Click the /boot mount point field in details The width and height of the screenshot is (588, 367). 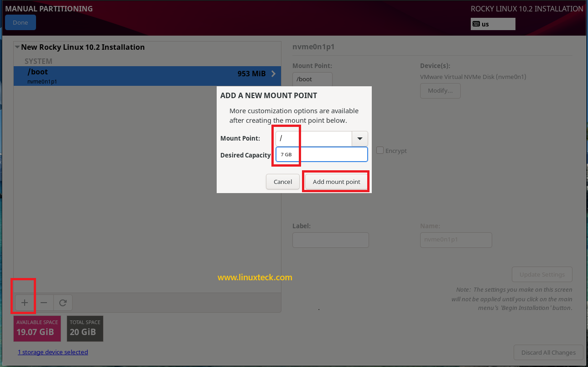(312, 79)
